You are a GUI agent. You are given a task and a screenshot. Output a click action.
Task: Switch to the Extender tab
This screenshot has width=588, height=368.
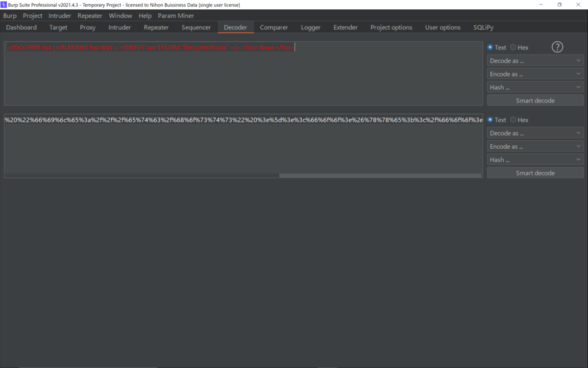coord(345,27)
